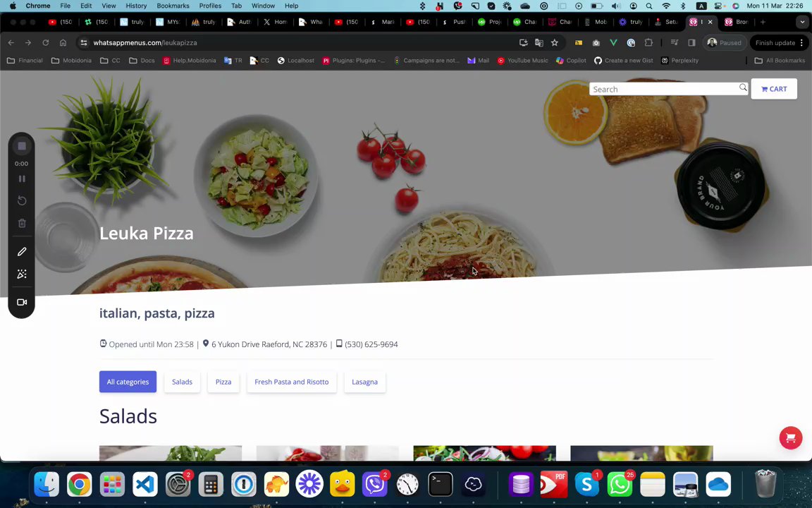Open the Bookmarks menu

click(x=173, y=6)
